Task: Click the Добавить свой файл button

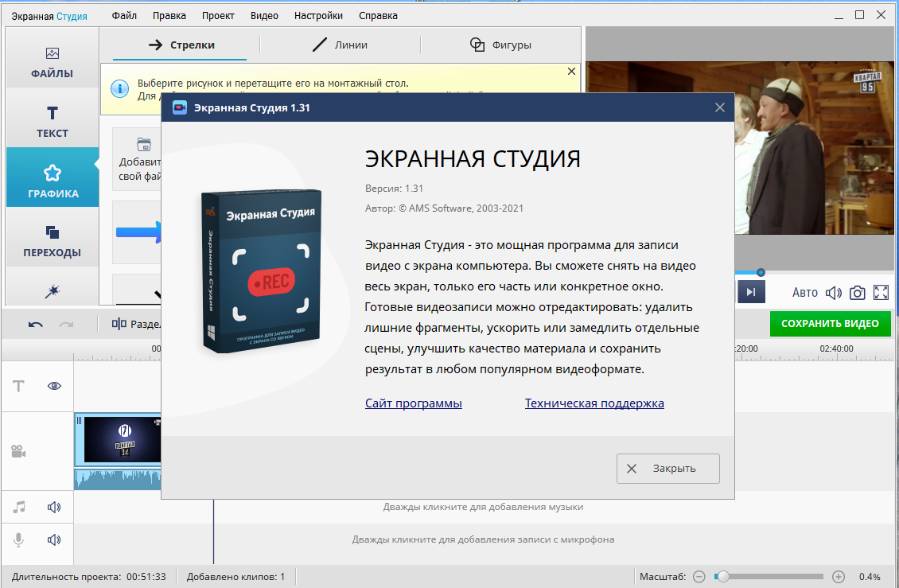Action: pos(138,159)
